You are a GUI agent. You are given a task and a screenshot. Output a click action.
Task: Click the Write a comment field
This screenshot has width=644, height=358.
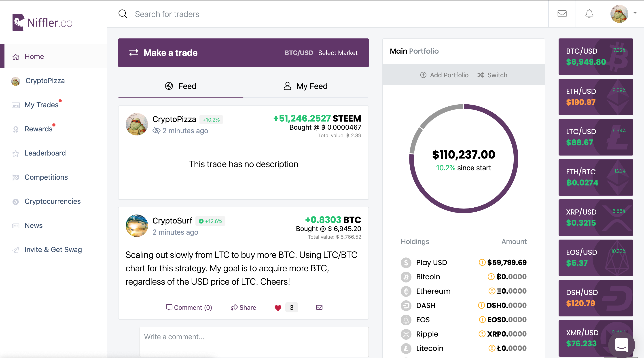[254, 342]
